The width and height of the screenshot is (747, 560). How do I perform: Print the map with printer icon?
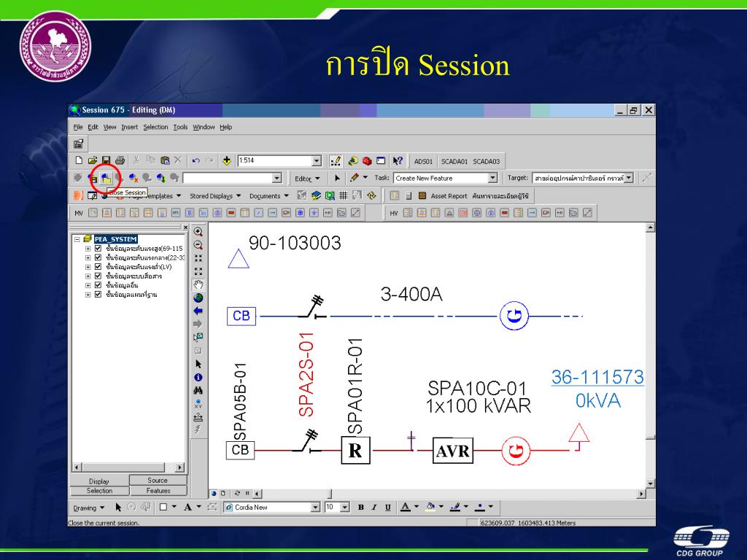pos(120,160)
